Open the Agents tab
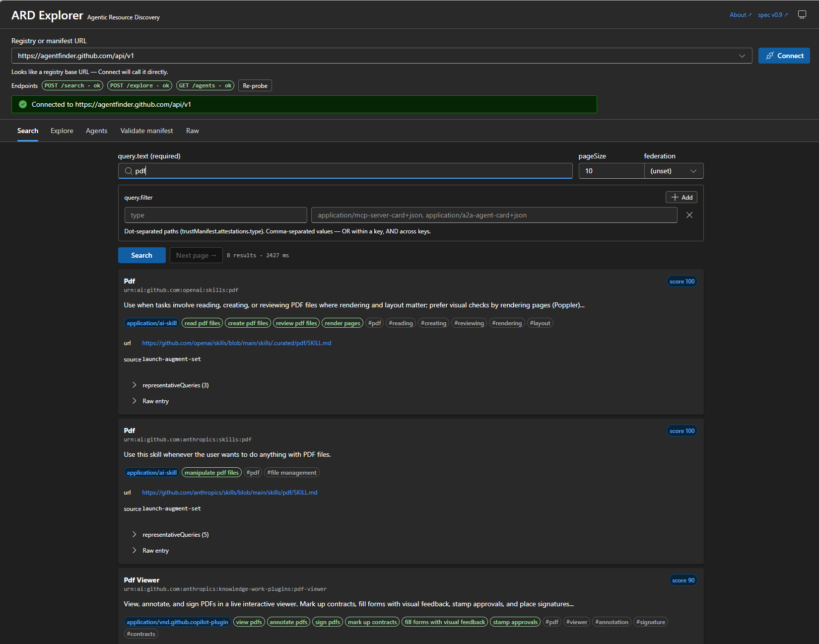The height and width of the screenshot is (644, 819). (96, 131)
